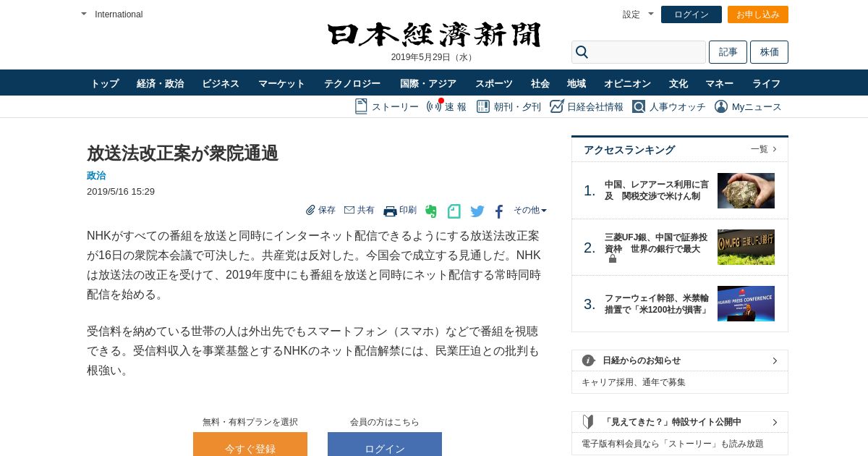The width and height of the screenshot is (868, 456).
Task: Open the rare earth ranking thumbnail
Action: pyautogui.click(x=746, y=190)
